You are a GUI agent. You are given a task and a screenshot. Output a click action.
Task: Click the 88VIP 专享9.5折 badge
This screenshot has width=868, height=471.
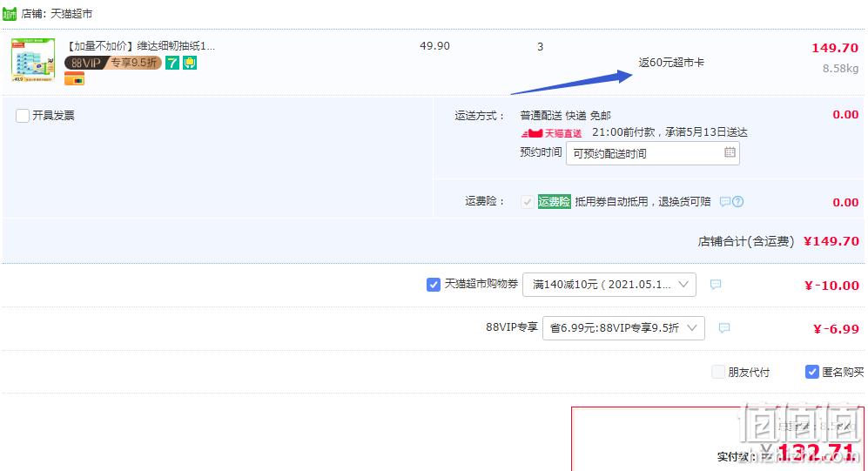click(x=113, y=63)
